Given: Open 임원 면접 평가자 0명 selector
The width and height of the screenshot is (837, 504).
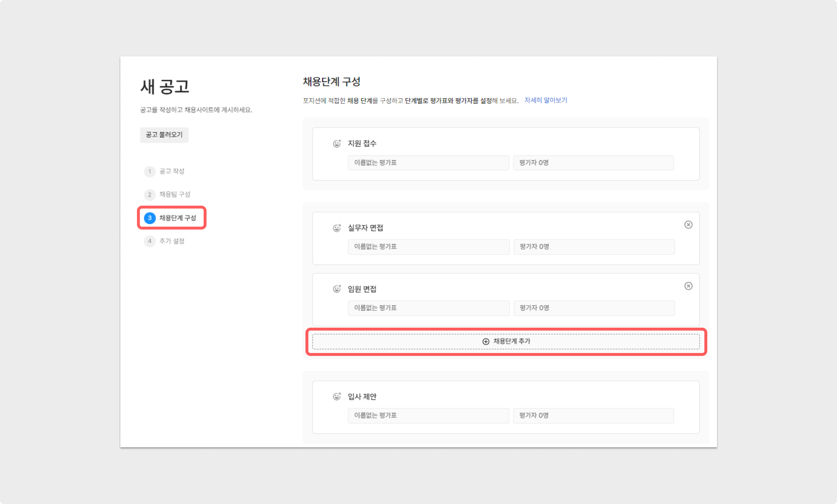Looking at the screenshot, I should (x=594, y=308).
